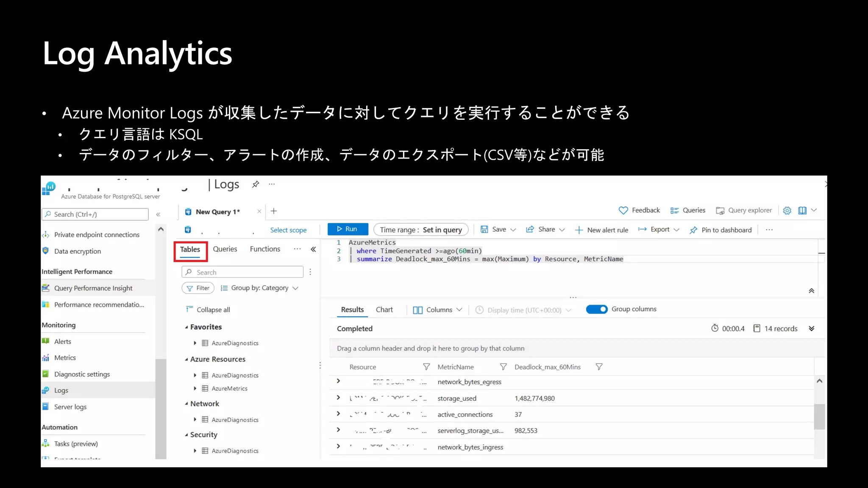
Task: Filter the Deadlock_max_60Mins column
Action: click(599, 367)
